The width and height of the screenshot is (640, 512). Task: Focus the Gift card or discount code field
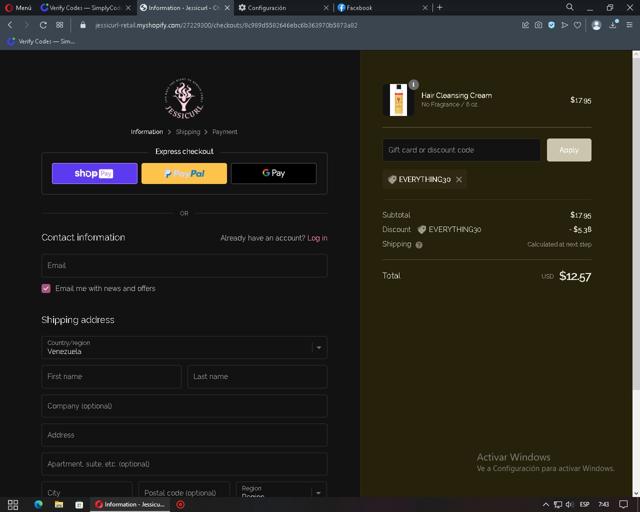click(x=461, y=150)
